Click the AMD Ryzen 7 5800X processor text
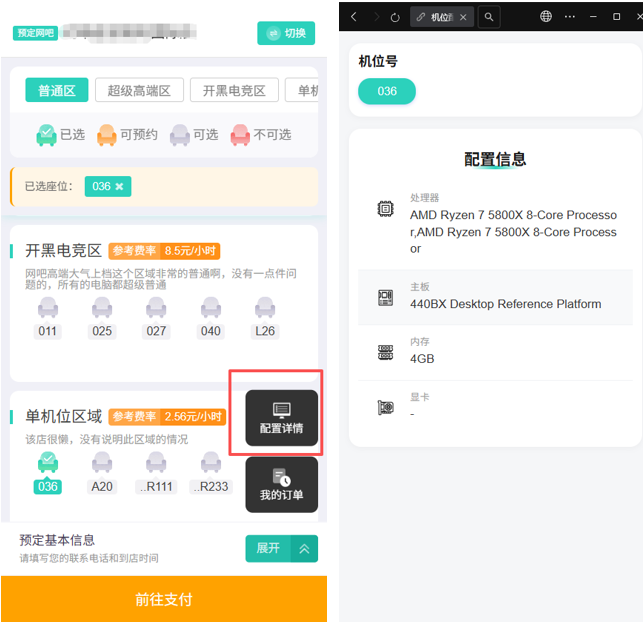This screenshot has width=643, height=622. click(x=513, y=232)
